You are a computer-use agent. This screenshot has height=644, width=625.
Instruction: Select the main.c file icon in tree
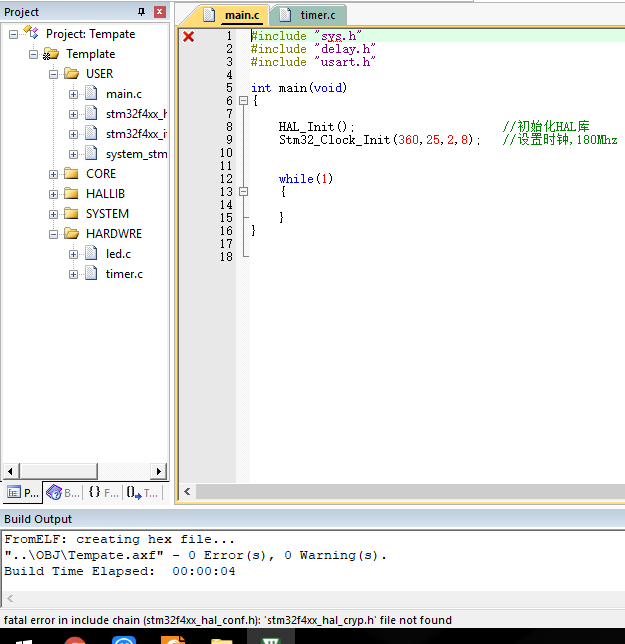91,93
